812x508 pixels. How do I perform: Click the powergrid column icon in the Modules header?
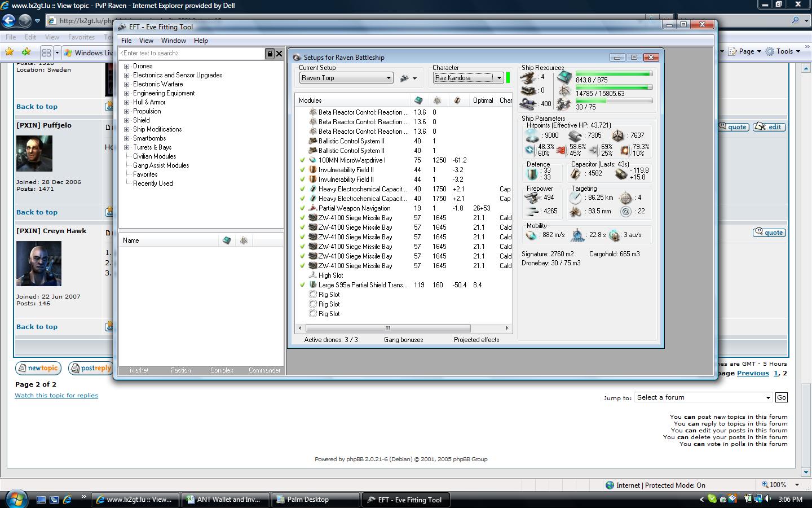pyautogui.click(x=437, y=100)
